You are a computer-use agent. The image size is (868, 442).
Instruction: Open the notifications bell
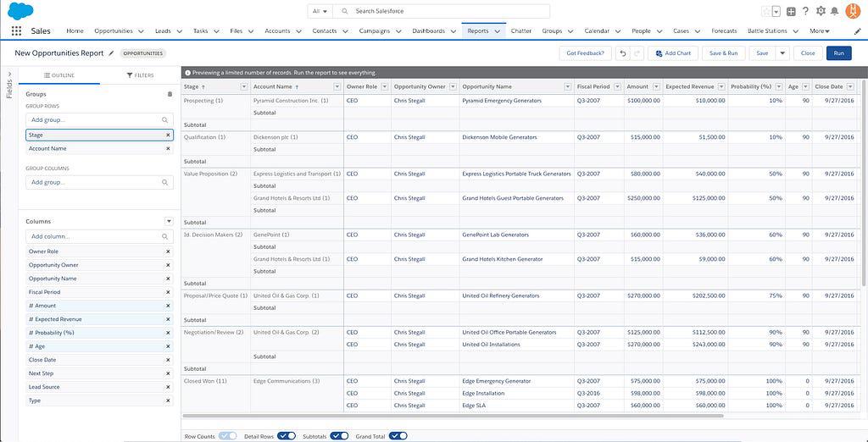coord(835,11)
